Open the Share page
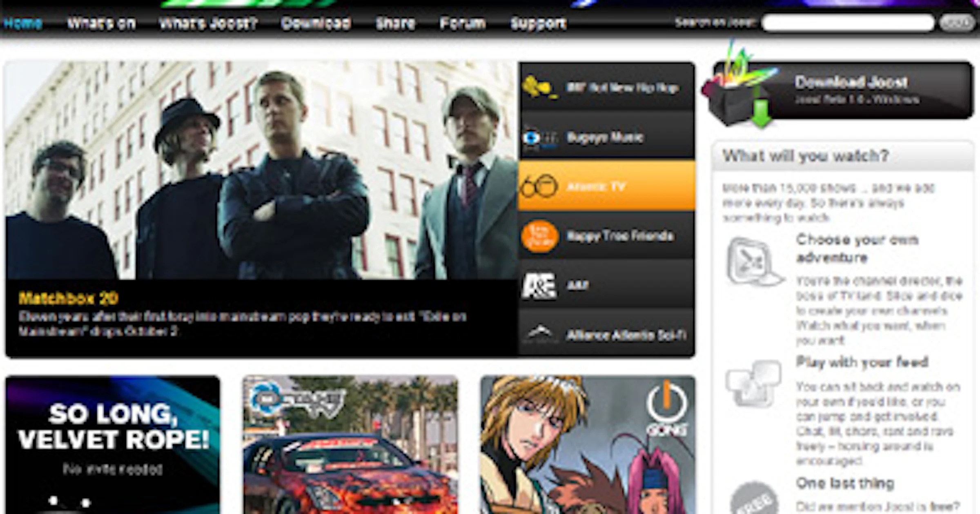 [x=395, y=23]
